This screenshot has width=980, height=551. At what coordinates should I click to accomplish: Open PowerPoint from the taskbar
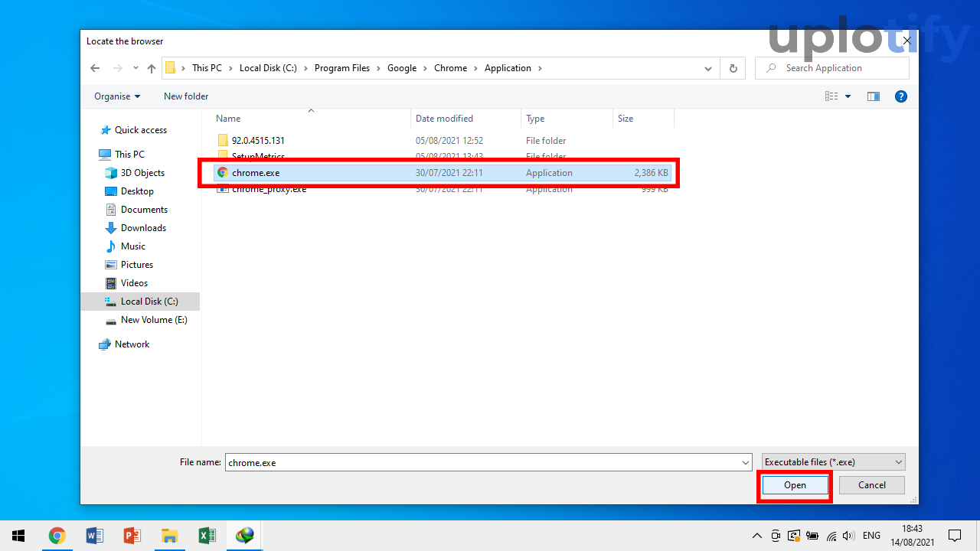132,536
